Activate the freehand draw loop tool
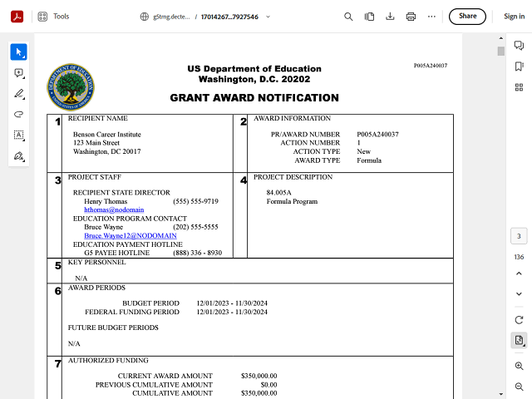This screenshot has height=399, width=532. coord(18,114)
